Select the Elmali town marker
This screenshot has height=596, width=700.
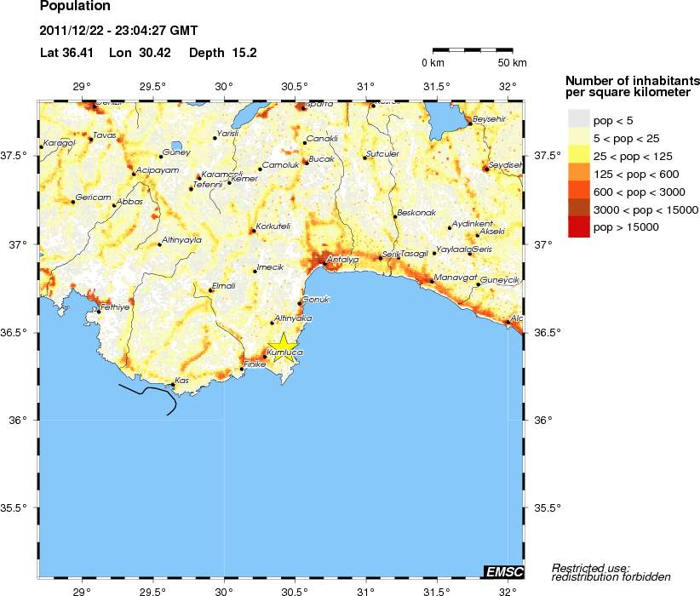pyautogui.click(x=210, y=290)
